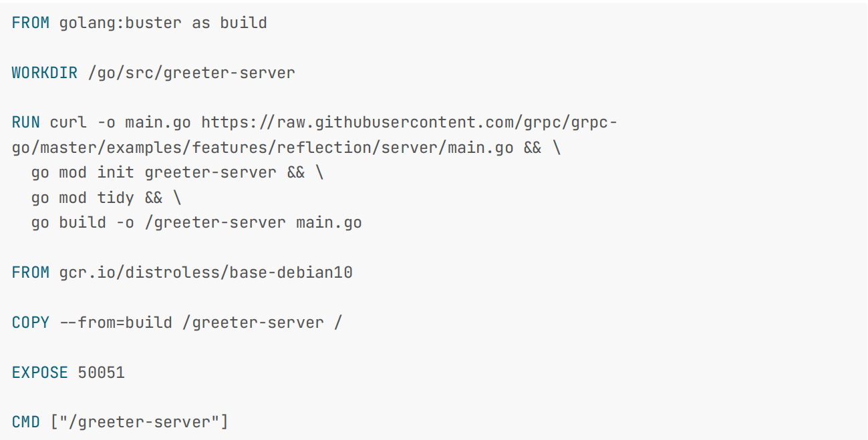Viewport: 868px width, 440px height.
Task: Click the port number 50051
Action: 102,373
